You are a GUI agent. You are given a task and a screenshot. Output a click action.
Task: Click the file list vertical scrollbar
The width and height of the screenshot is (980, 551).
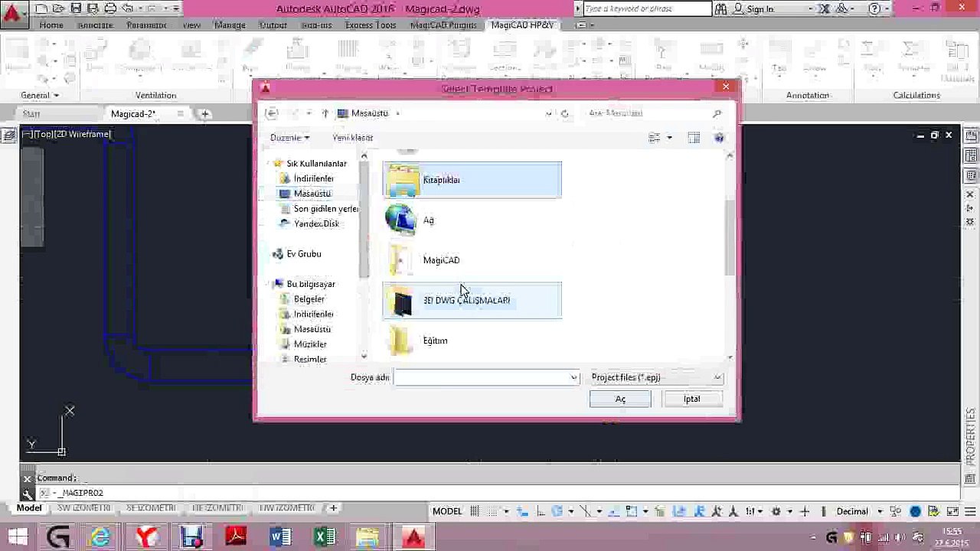click(x=730, y=237)
